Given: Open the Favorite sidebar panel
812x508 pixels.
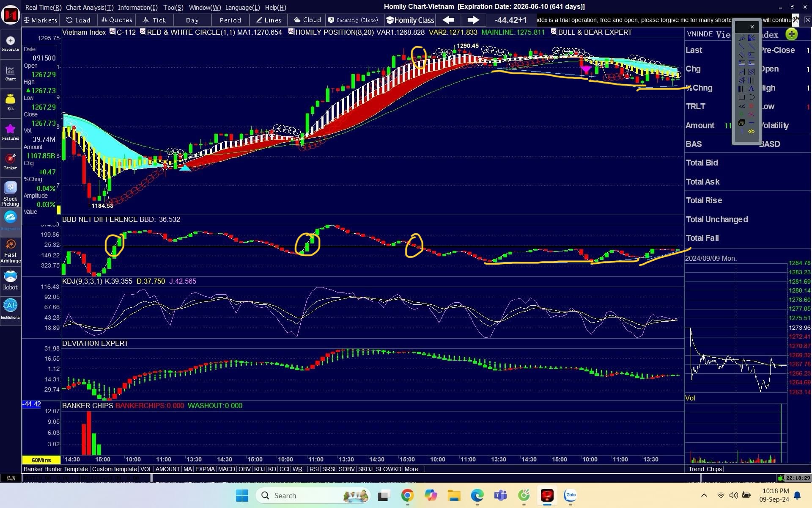Looking at the screenshot, I should coord(11,44).
